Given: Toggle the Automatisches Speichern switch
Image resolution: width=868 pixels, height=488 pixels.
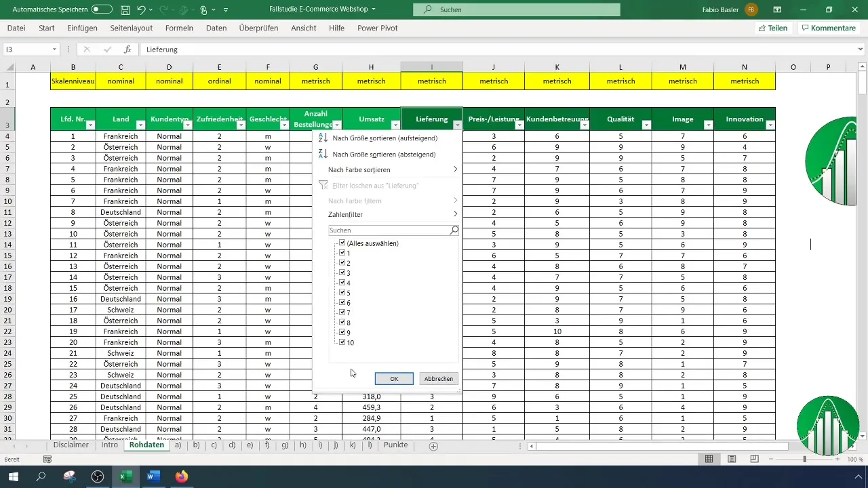Looking at the screenshot, I should (x=102, y=9).
